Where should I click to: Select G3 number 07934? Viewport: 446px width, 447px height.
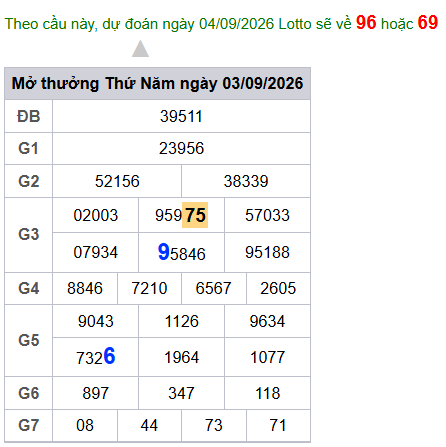96,252
